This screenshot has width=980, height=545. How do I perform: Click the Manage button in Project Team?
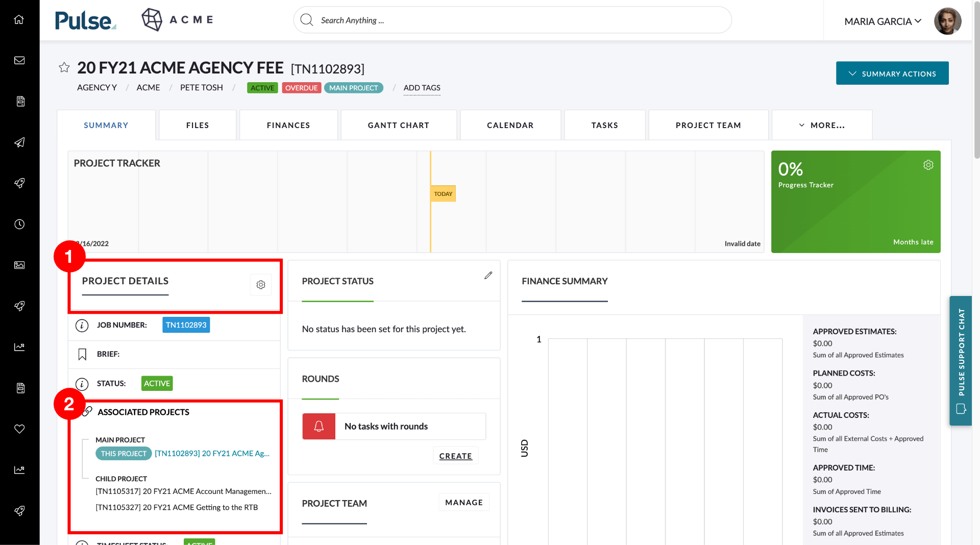click(x=464, y=503)
